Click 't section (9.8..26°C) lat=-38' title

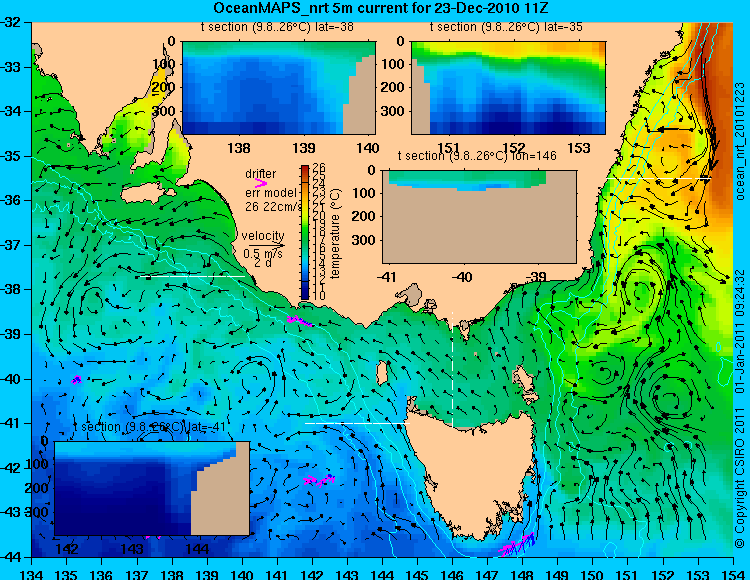coord(277,27)
